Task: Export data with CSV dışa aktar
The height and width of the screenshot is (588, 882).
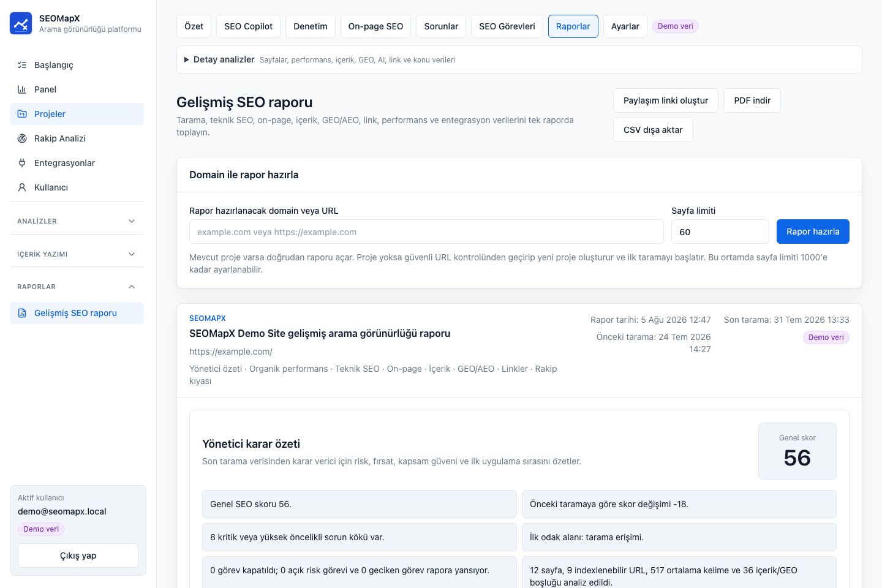Action: pyautogui.click(x=653, y=130)
